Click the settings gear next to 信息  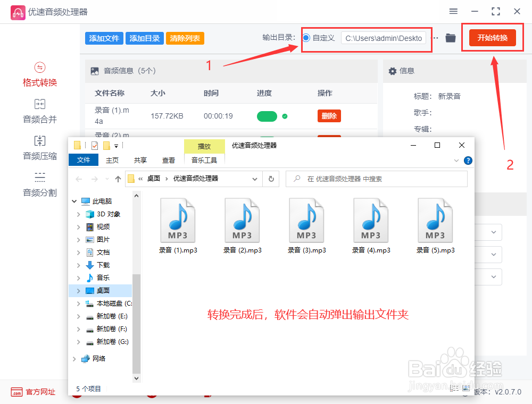pos(392,71)
